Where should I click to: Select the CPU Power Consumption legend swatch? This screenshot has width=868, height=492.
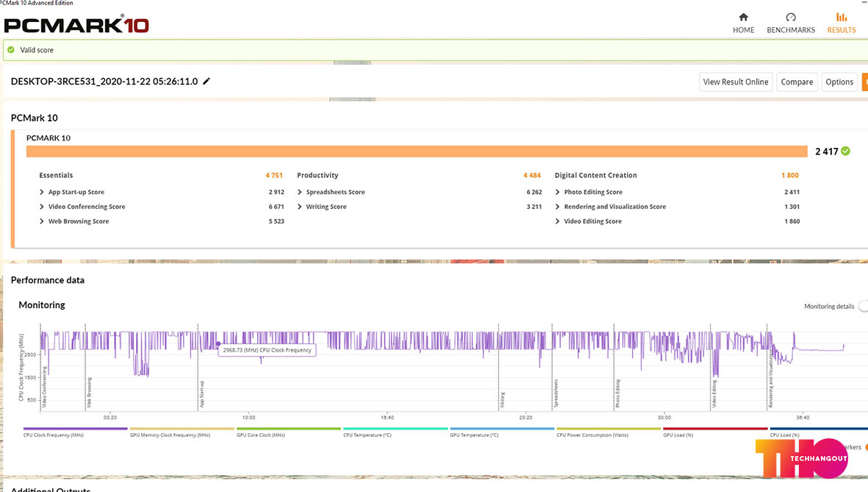pyautogui.click(x=609, y=428)
